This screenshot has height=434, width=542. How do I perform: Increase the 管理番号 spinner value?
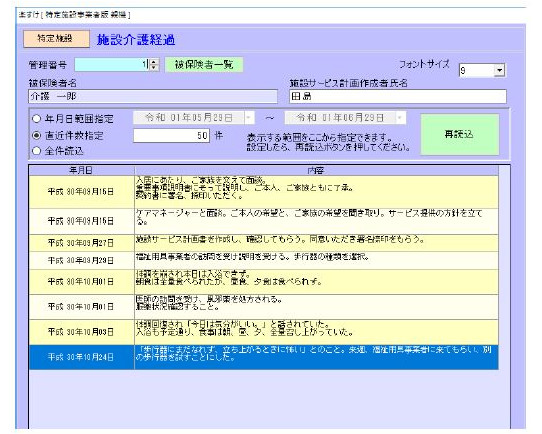154,62
